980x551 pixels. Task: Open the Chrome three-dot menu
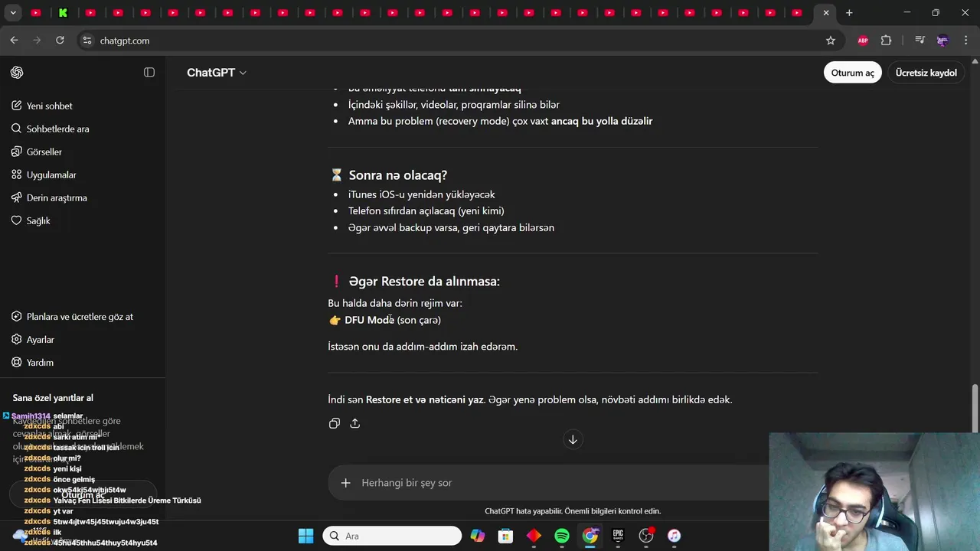point(965,41)
